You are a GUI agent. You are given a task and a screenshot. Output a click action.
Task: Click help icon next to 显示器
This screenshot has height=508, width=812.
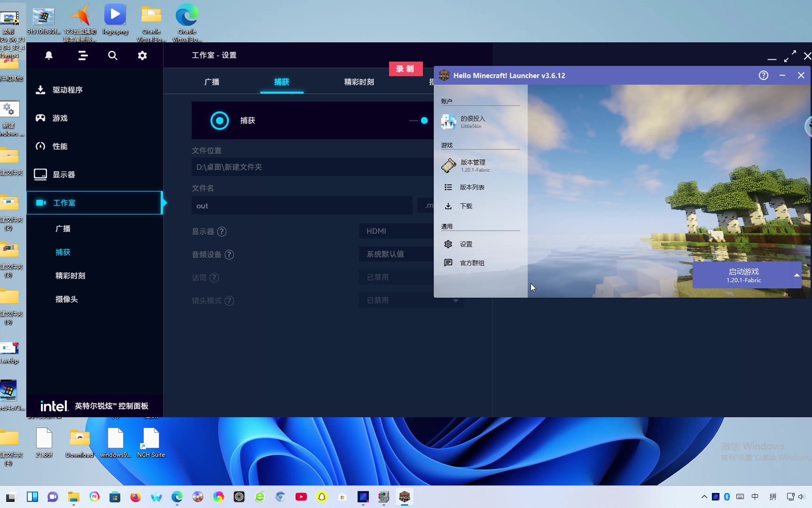(x=222, y=231)
